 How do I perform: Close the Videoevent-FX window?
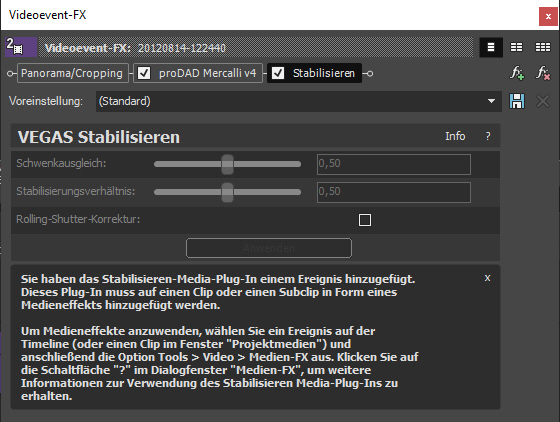tap(548, 16)
